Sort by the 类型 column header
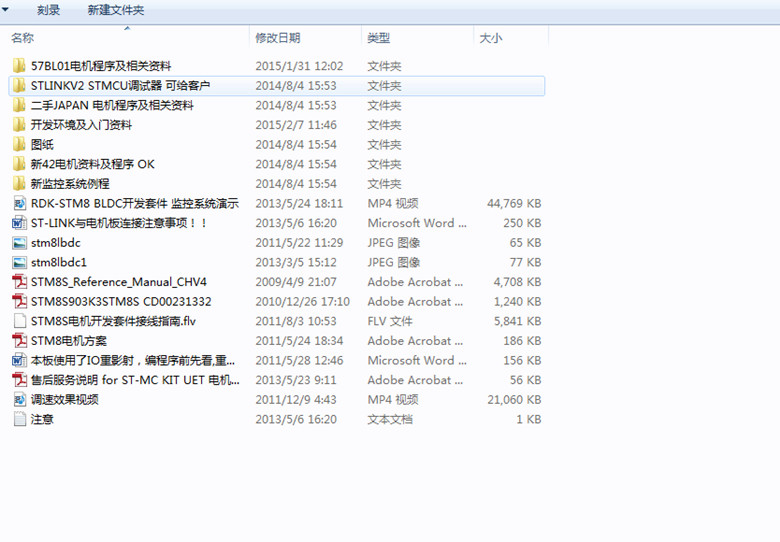 coord(379,38)
